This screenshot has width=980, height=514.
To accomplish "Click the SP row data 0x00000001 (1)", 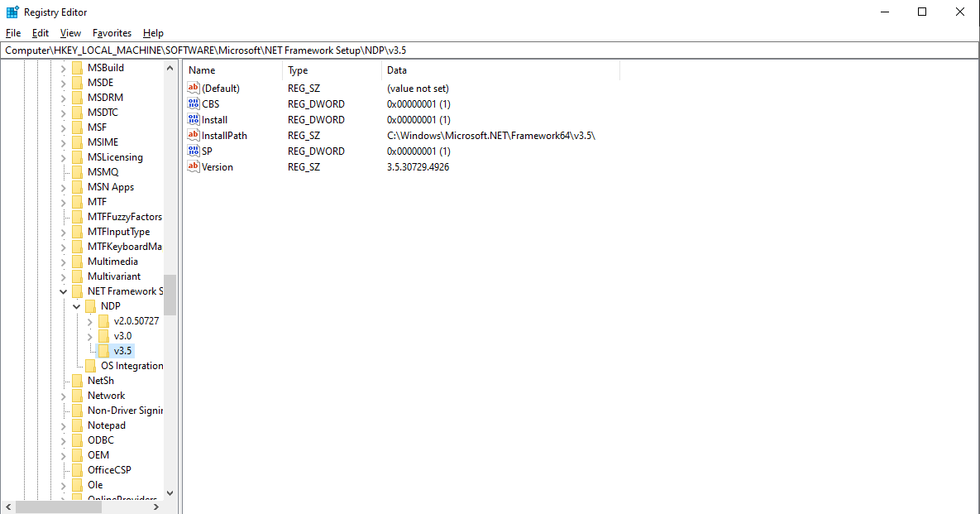I will tap(418, 151).
